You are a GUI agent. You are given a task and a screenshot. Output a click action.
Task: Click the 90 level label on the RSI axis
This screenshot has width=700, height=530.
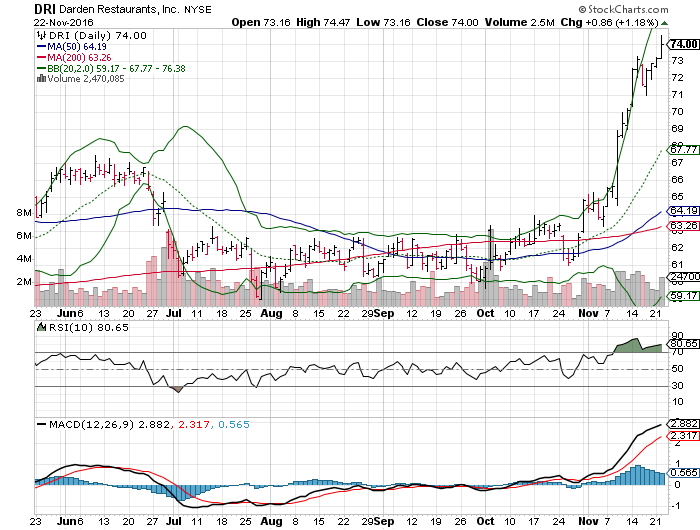point(677,335)
